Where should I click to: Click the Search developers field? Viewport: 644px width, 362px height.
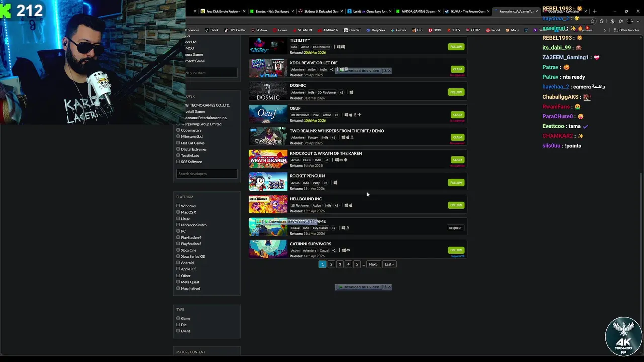207,174
